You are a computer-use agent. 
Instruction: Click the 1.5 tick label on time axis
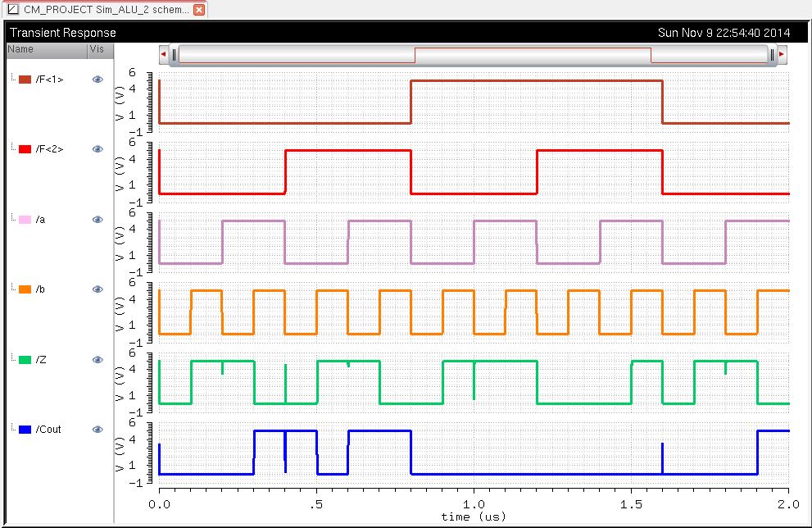click(631, 504)
